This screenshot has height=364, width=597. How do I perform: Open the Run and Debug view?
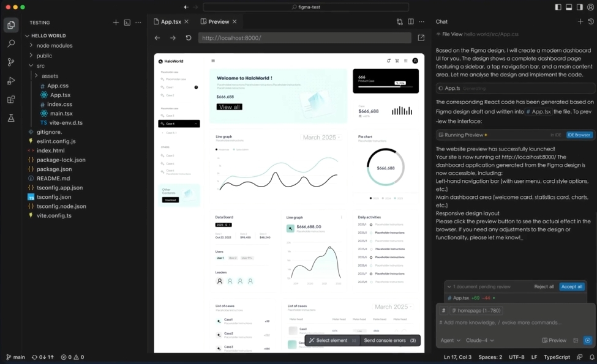coord(11,81)
